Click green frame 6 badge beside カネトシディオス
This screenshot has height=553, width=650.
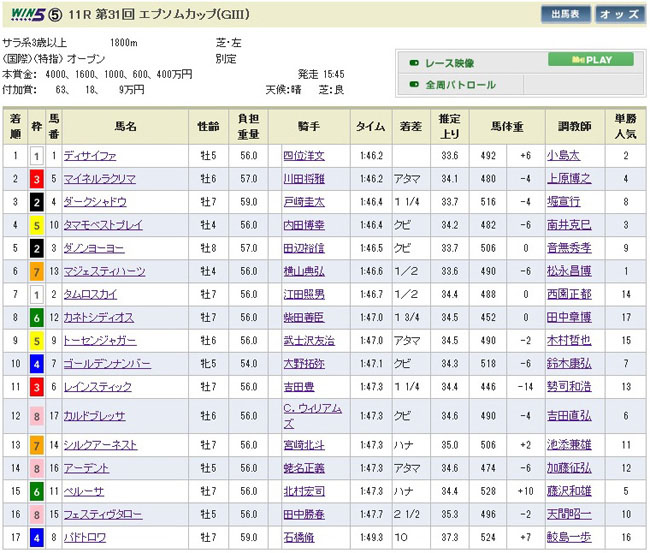pyautogui.click(x=36, y=317)
